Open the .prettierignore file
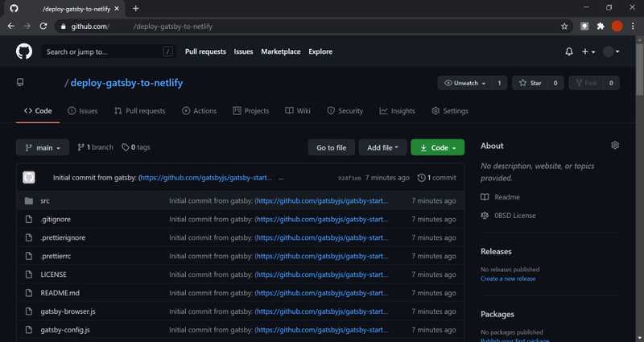The image size is (644, 342). click(x=63, y=237)
